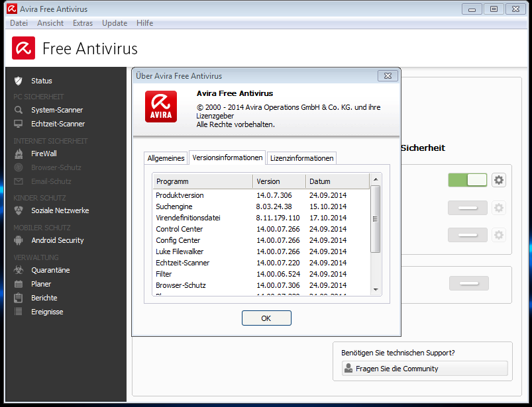
Task: Click the AVIRA logo in About dialog
Action: click(161, 107)
